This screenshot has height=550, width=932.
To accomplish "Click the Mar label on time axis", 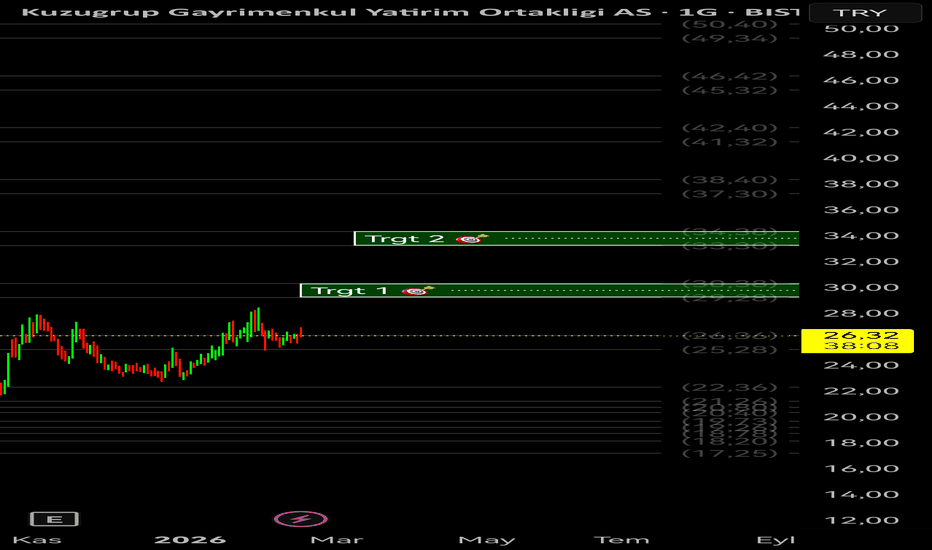I will coord(337,540).
